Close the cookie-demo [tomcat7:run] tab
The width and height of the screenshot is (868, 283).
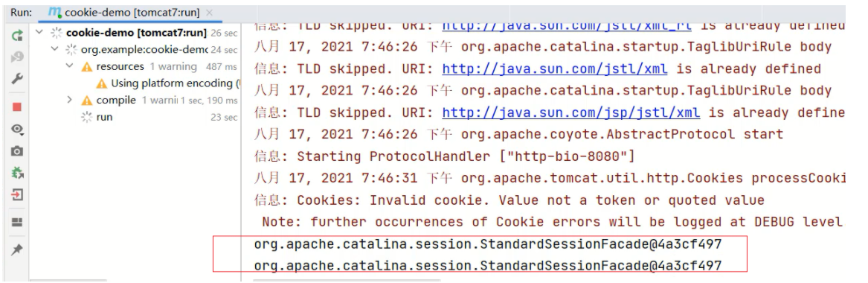pyautogui.click(x=209, y=12)
